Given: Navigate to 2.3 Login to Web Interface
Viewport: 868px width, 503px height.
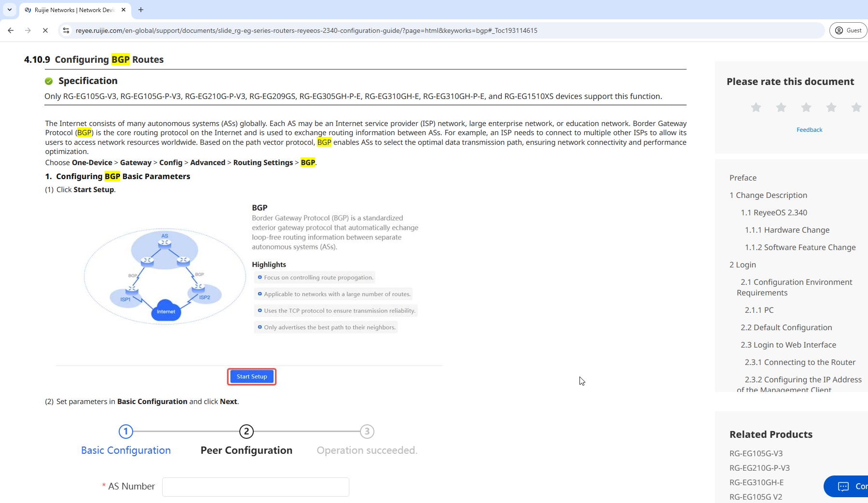Looking at the screenshot, I should (x=788, y=345).
